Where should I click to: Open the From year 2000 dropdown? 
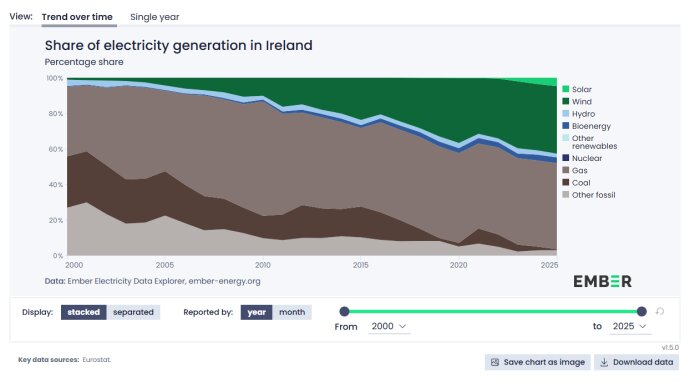(x=389, y=326)
